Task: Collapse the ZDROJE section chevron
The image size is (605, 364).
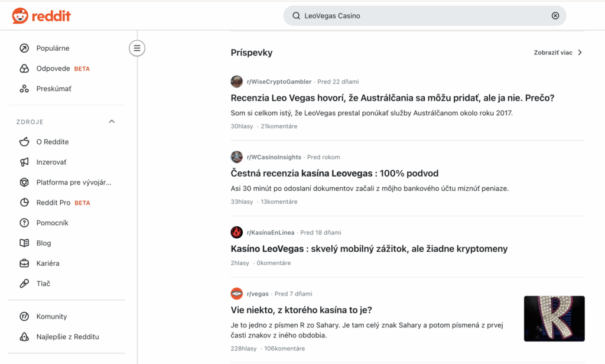Action: 112,122
